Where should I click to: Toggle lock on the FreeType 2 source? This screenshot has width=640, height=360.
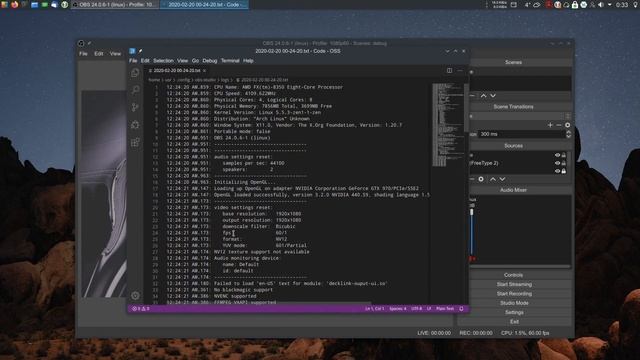[564, 163]
